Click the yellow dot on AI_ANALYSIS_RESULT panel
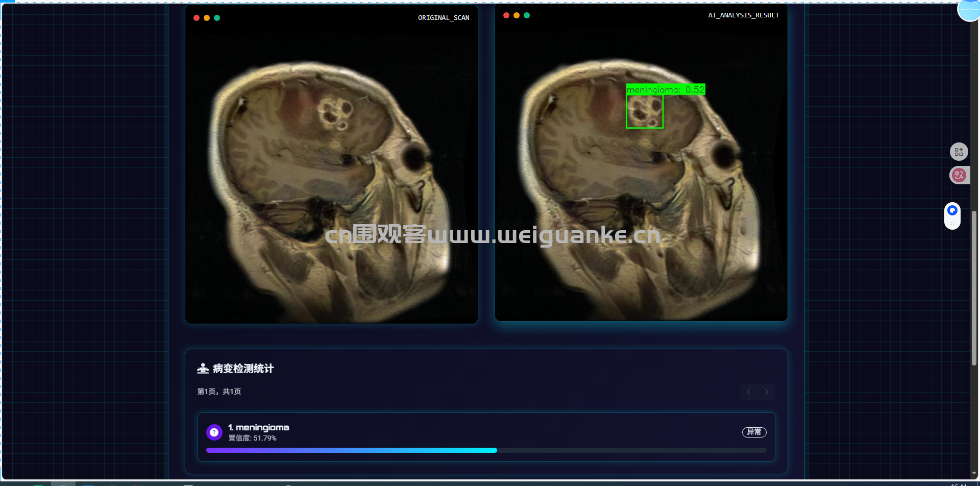 pos(517,15)
